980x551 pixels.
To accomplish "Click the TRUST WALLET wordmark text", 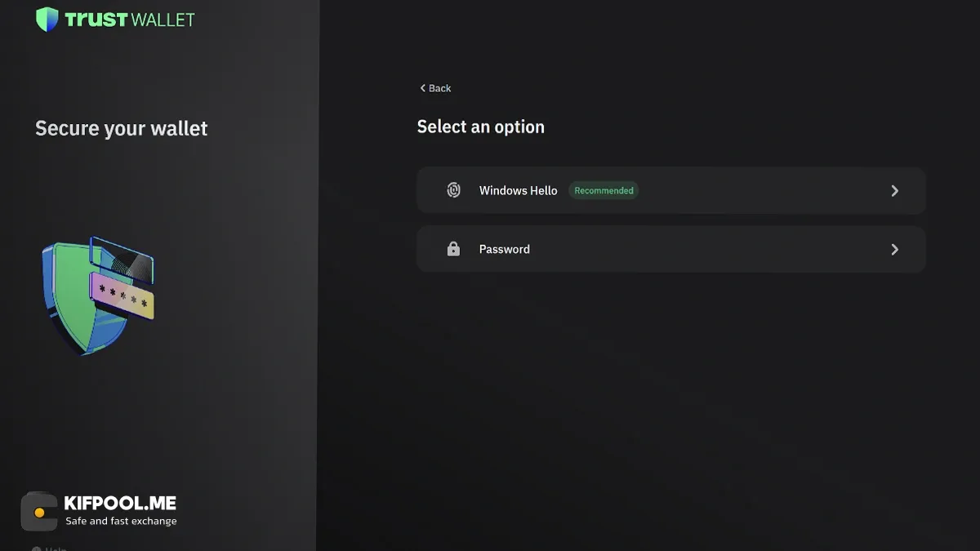I will pos(130,20).
